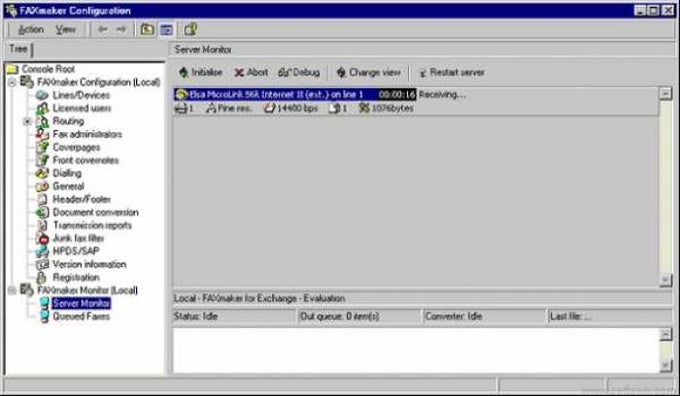Click the Fax administrators icon
Viewport: 680px width, 396px height.
[42, 134]
